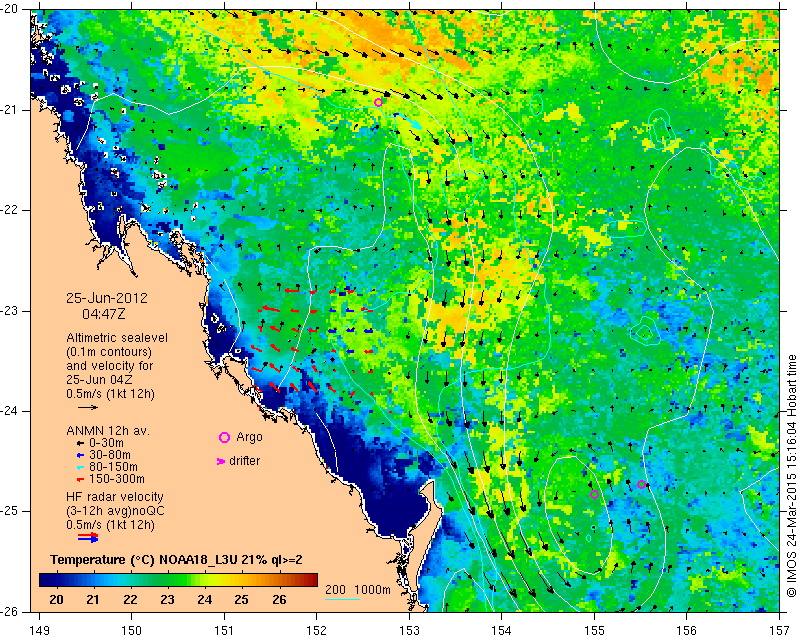Viewport: 800px width, 640px height.
Task: Click the '200' bathymetry contour label
Action: [x=335, y=590]
